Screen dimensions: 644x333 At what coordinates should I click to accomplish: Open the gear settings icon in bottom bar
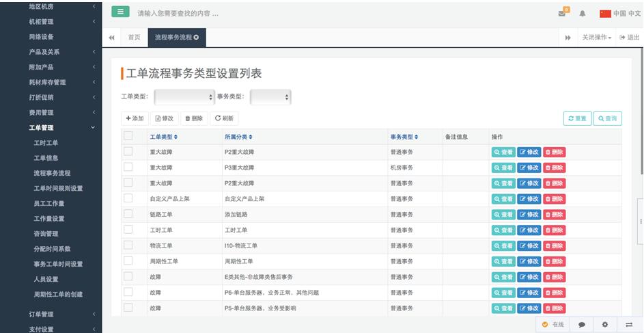pos(604,324)
